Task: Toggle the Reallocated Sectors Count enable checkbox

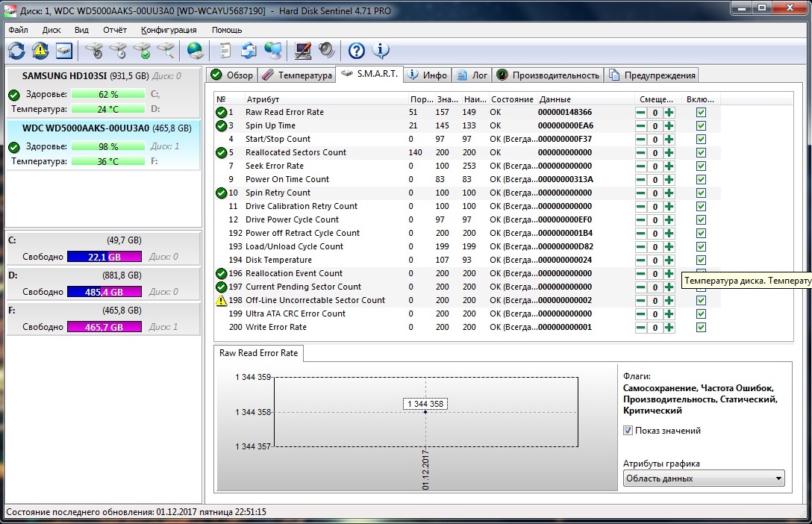Action: tap(701, 152)
